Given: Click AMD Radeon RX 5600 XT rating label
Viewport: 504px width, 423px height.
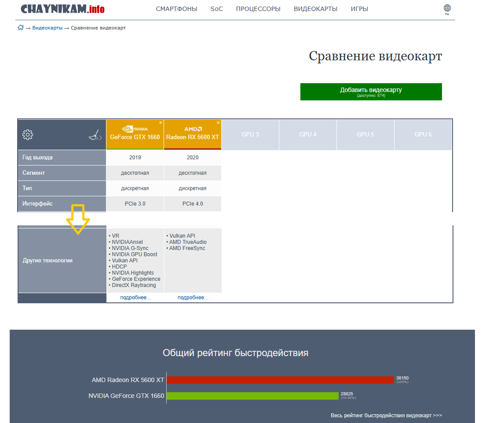Looking at the screenshot, I should tap(128, 380).
